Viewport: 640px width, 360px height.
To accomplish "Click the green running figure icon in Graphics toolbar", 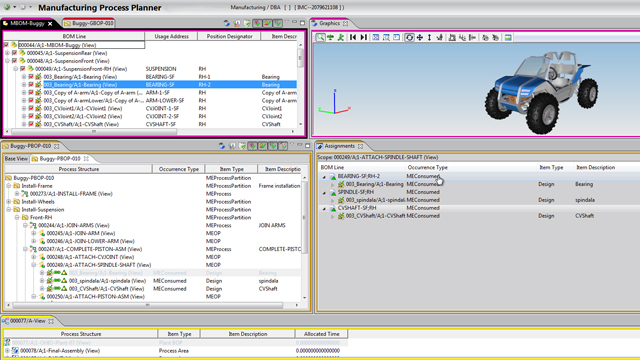I will click(340, 38).
